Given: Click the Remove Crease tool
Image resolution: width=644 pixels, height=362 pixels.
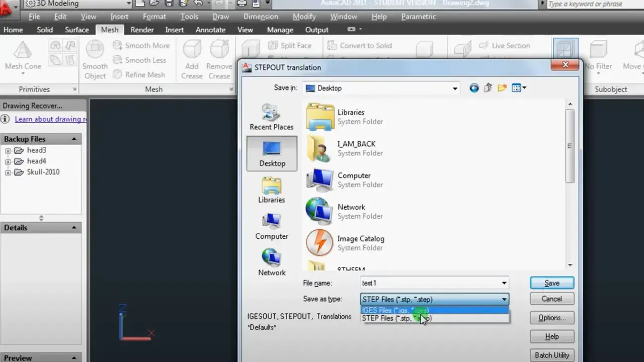Looking at the screenshot, I should [219, 59].
